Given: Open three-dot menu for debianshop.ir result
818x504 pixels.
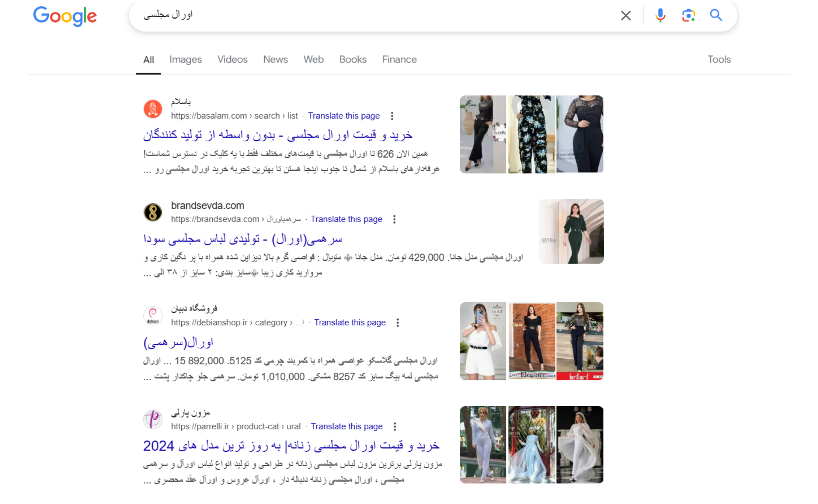Looking at the screenshot, I should (x=397, y=323).
